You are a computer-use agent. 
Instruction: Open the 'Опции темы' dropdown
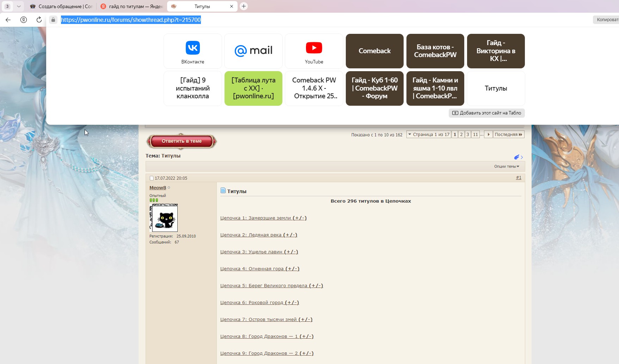507,166
